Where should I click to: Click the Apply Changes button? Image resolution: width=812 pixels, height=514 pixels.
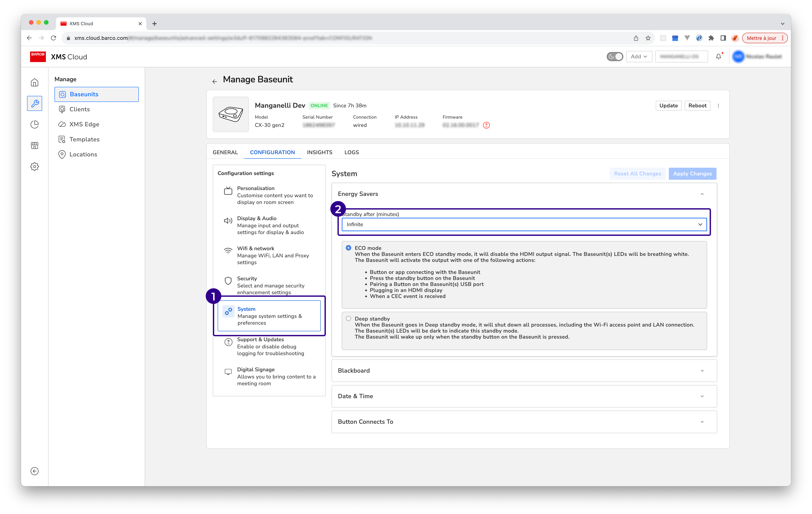692,174
